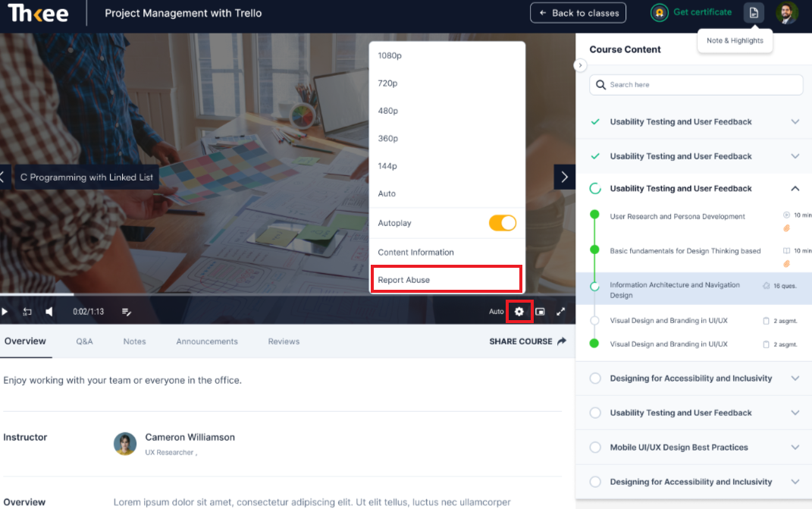Collapse the Course Content sidebar arrow
This screenshot has width=812, height=509.
(580, 65)
